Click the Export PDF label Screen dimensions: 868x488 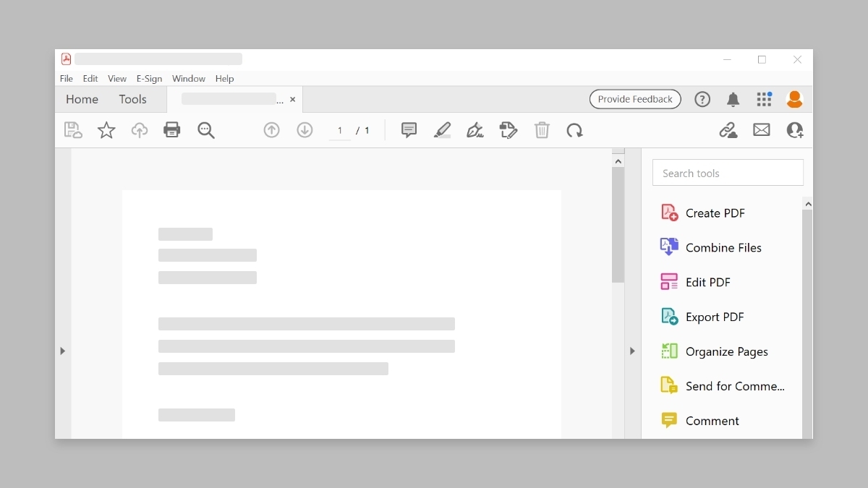point(715,317)
